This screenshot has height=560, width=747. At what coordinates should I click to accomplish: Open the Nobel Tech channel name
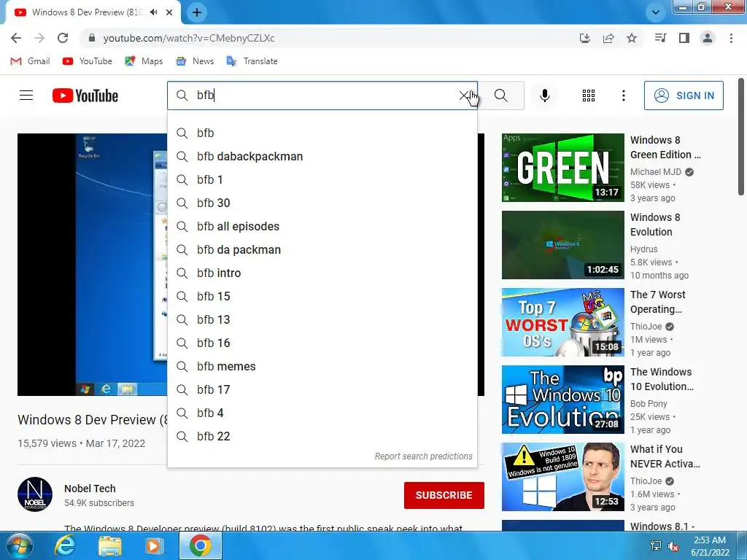click(90, 489)
